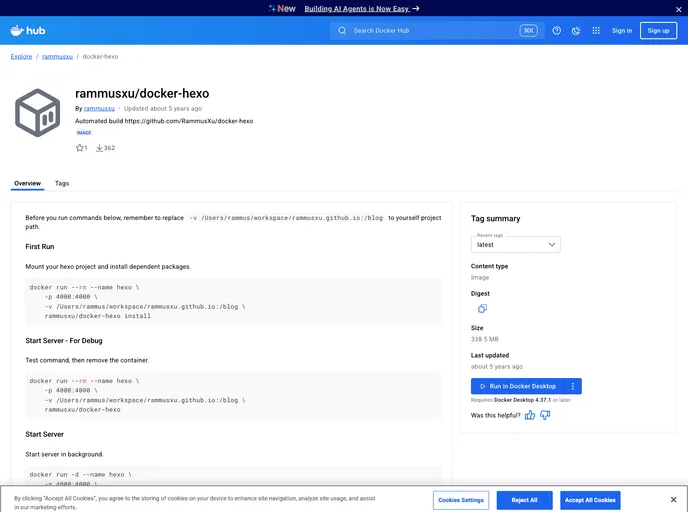Screen dimensions: 688x512
Task: Click the thumbs up helpful icon
Action: 530,415
